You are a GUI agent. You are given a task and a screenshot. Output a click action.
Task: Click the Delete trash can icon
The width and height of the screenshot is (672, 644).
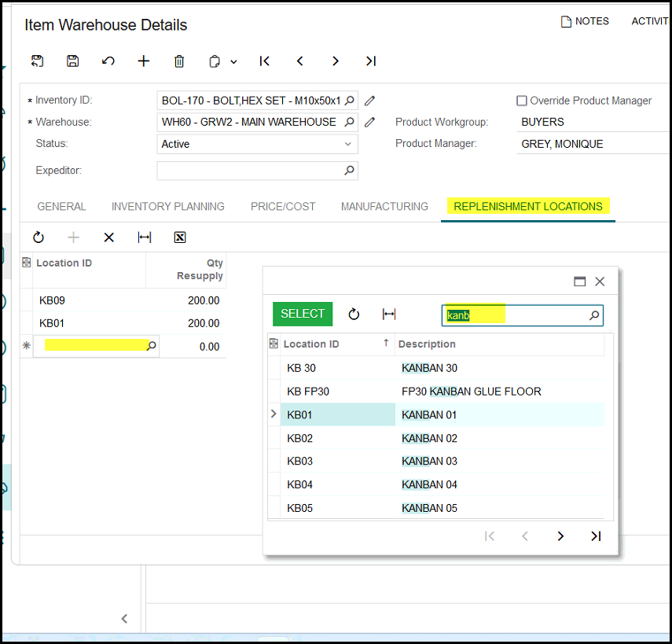pyautogui.click(x=179, y=61)
